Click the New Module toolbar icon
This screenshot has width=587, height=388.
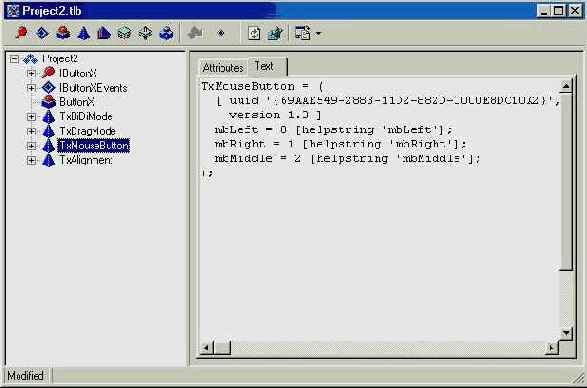click(x=166, y=33)
